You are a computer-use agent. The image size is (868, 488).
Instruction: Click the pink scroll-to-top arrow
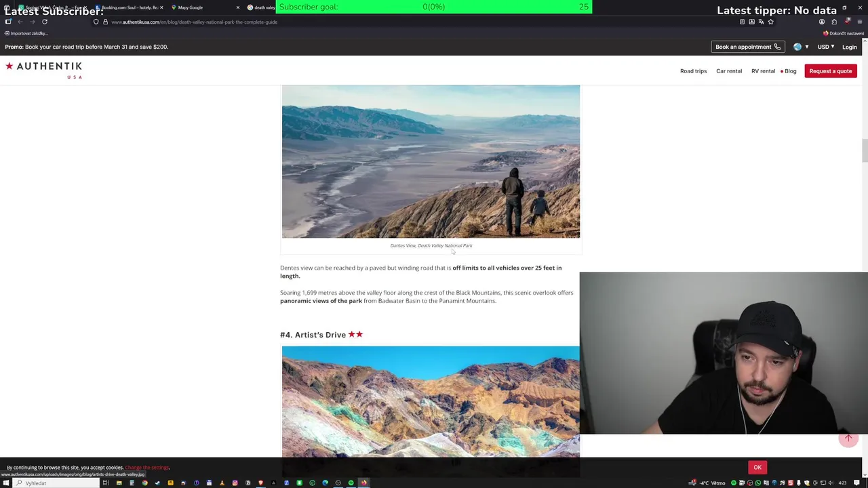click(848, 439)
